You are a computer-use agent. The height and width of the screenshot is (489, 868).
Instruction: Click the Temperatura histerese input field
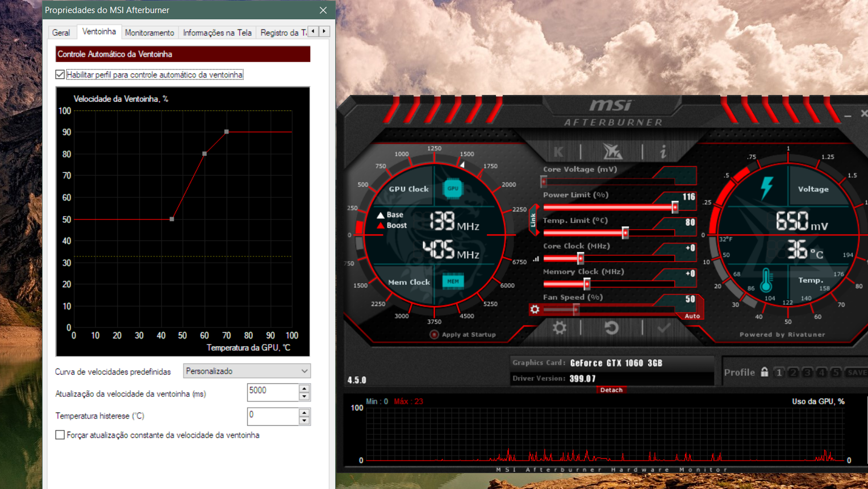[273, 416]
